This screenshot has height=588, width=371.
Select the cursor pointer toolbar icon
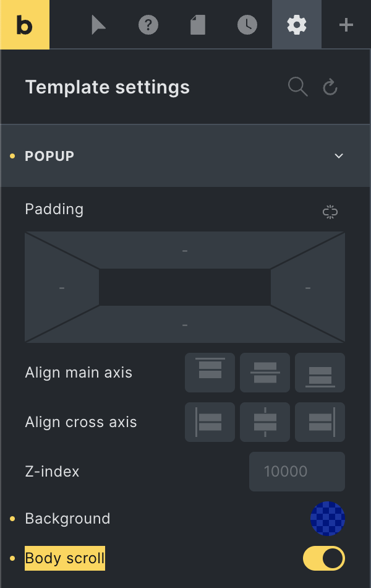98,25
